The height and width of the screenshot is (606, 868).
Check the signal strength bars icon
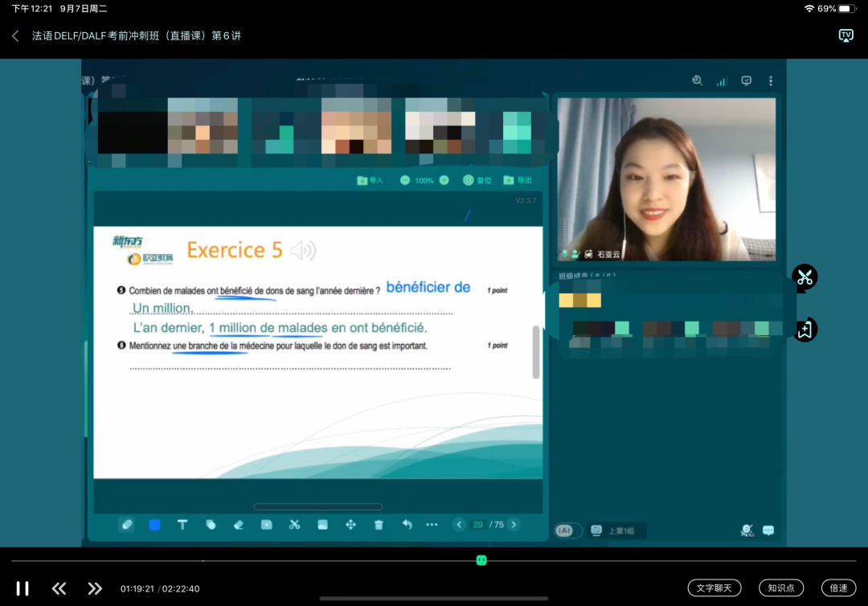721,81
